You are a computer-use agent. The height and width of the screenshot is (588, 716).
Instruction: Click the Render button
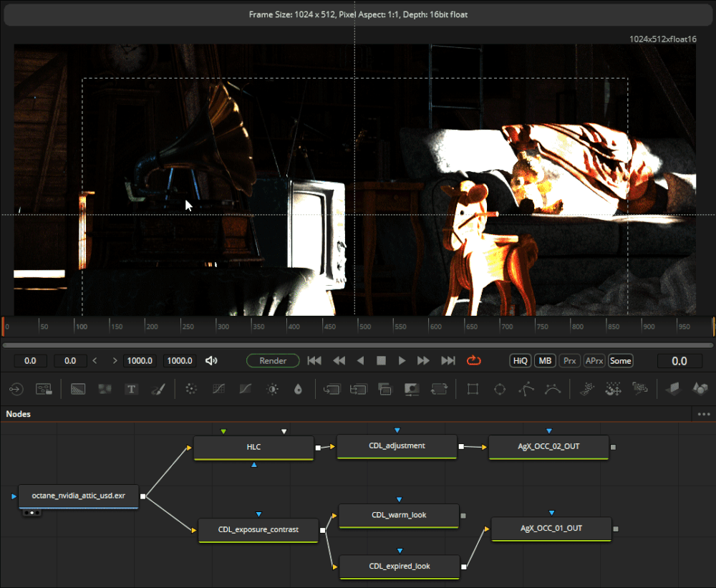(273, 360)
